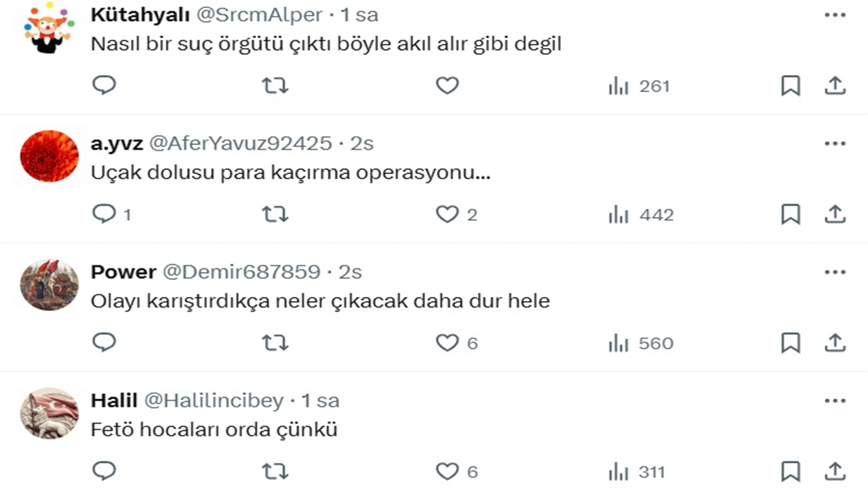The width and height of the screenshot is (868, 488).
Task: View analytics showing 442 views
Action: pyautogui.click(x=641, y=215)
